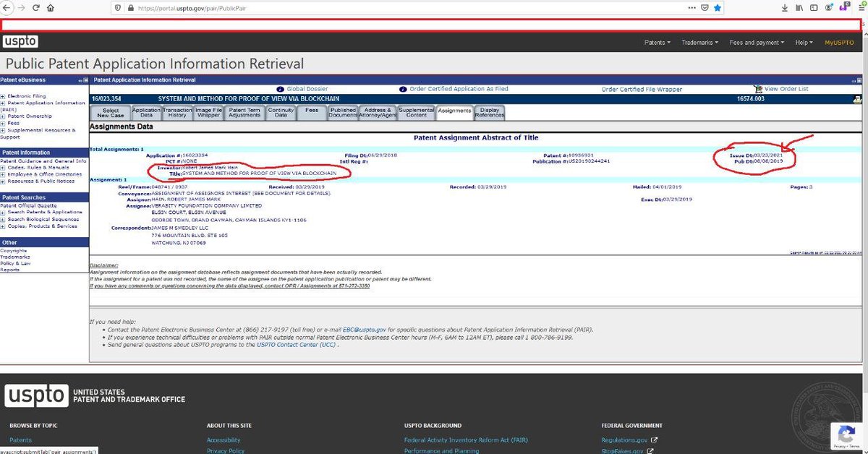Switch to the Select New Case tab
Image resolution: width=868 pixels, height=454 pixels.
110,113
